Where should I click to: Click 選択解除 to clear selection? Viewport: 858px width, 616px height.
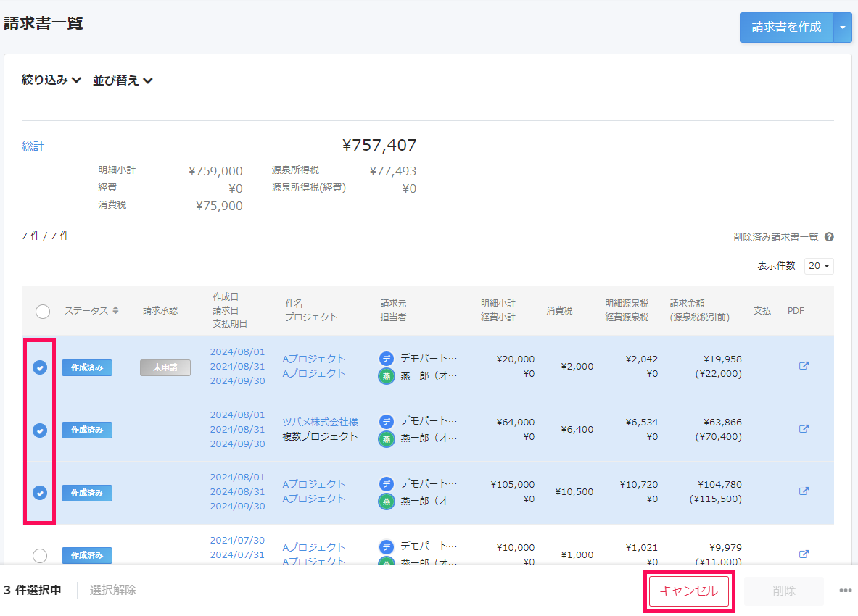[112, 590]
